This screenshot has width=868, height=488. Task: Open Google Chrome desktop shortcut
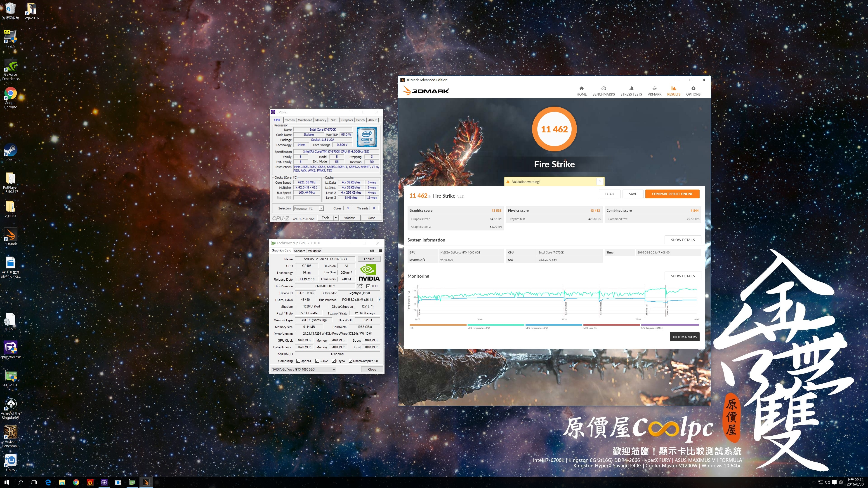click(10, 98)
